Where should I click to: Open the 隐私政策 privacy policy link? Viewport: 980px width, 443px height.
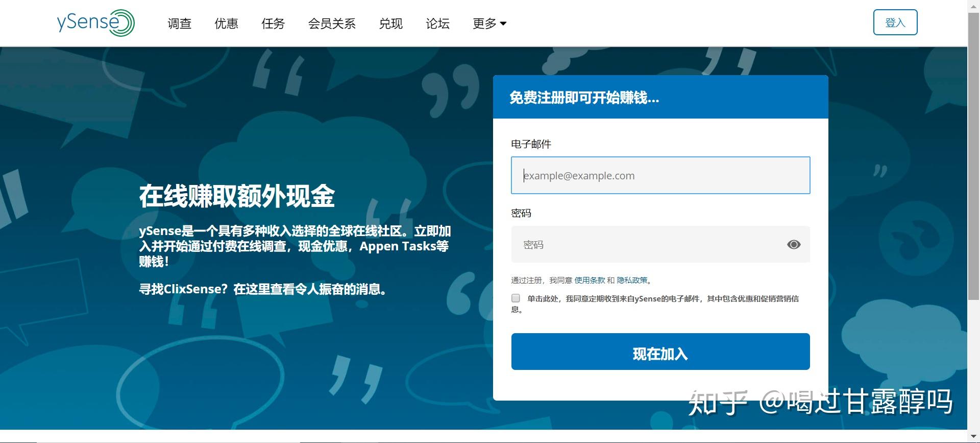(x=632, y=280)
